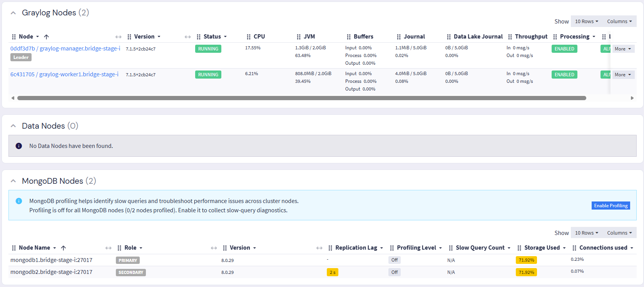Image resolution: width=644 pixels, height=287 pixels.
Task: Click the drag handle beside Throughput column
Action: pos(510,37)
